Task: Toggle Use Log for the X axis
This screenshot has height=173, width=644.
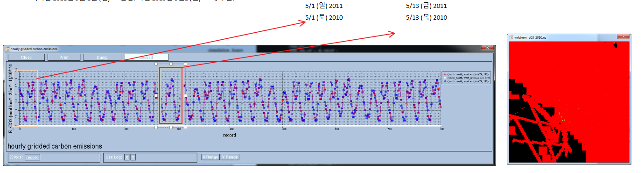Action: click(126, 157)
